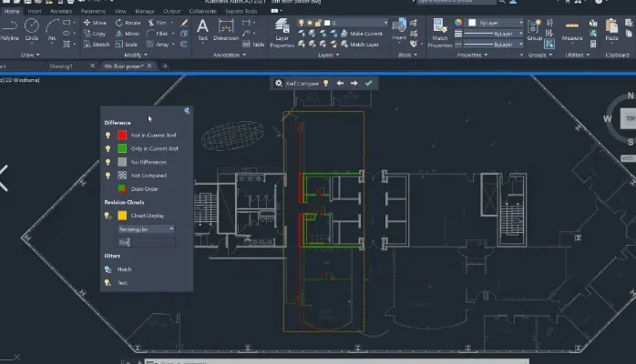Screen dimensions: 636x364
Task: Toggle the Hatch filter
Action: [108, 269]
